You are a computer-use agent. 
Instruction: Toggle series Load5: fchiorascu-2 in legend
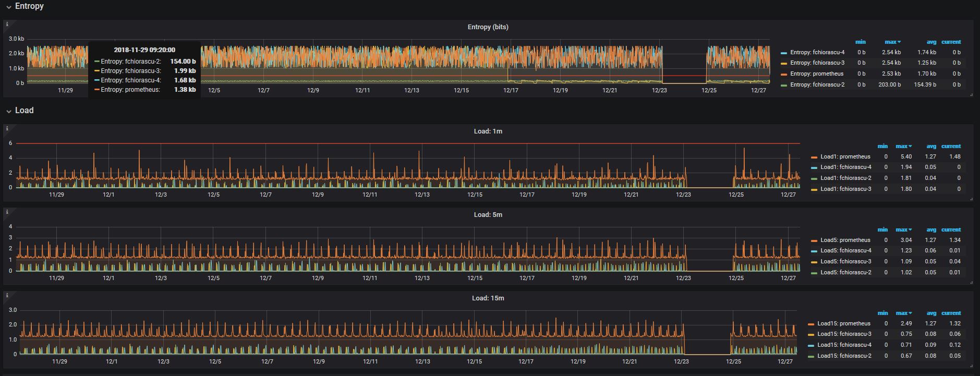tap(846, 272)
